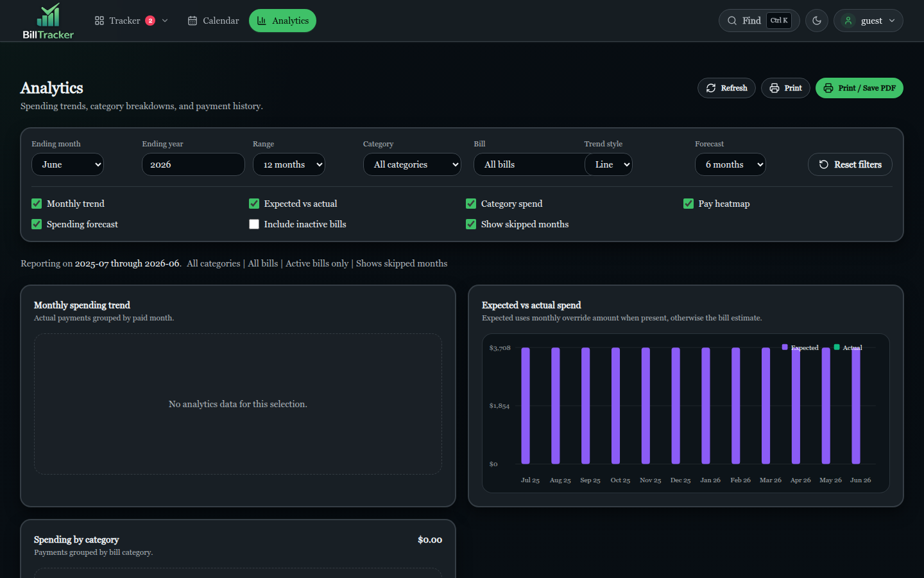Uncheck the Monthly trend checkbox
Screen dimensions: 924x578
37,204
